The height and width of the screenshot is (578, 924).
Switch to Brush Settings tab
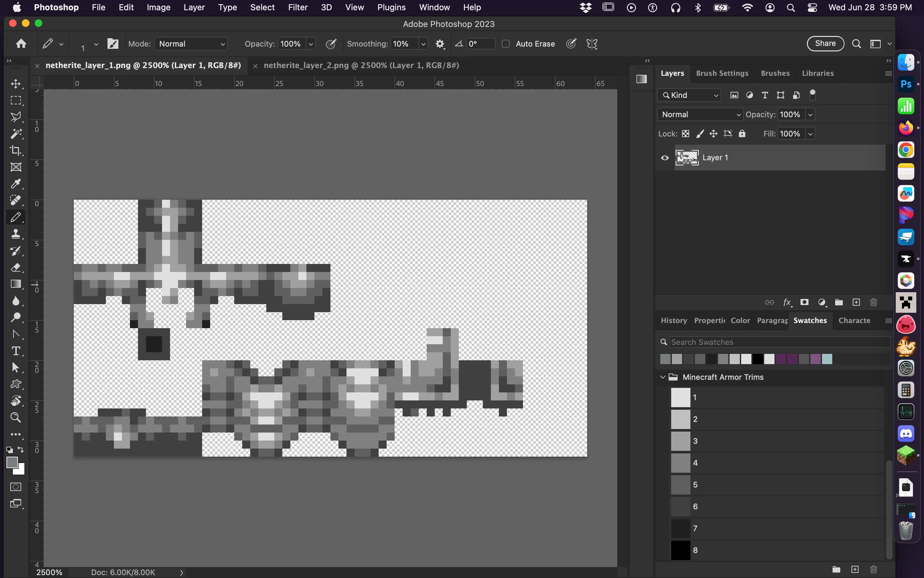point(722,73)
